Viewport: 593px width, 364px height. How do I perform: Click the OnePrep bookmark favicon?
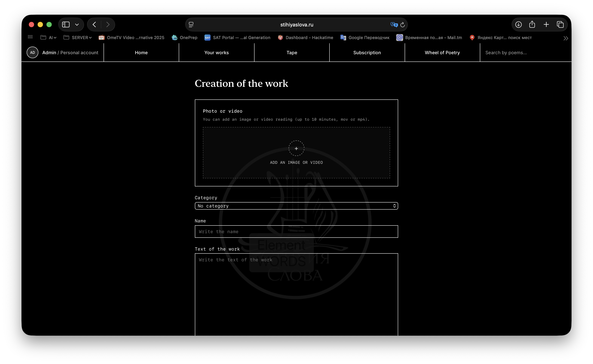pos(175,38)
